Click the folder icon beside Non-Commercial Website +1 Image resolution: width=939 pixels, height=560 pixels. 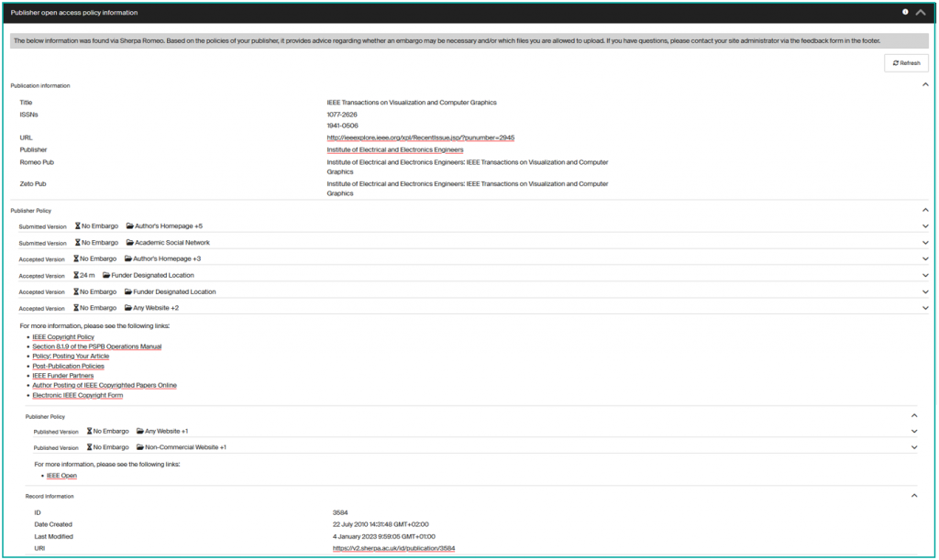(138, 447)
